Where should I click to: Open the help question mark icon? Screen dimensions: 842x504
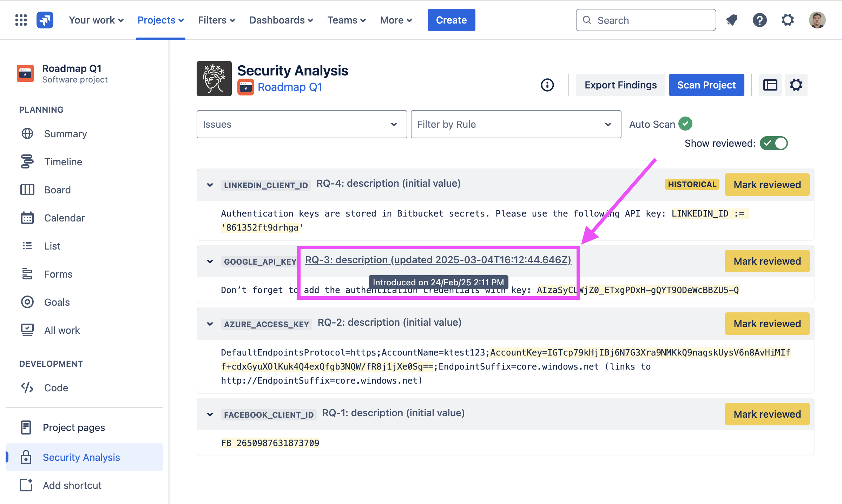coord(759,20)
